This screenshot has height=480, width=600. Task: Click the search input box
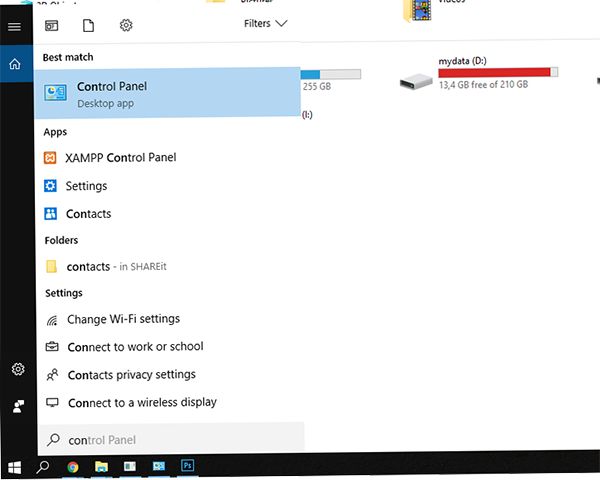click(x=170, y=440)
